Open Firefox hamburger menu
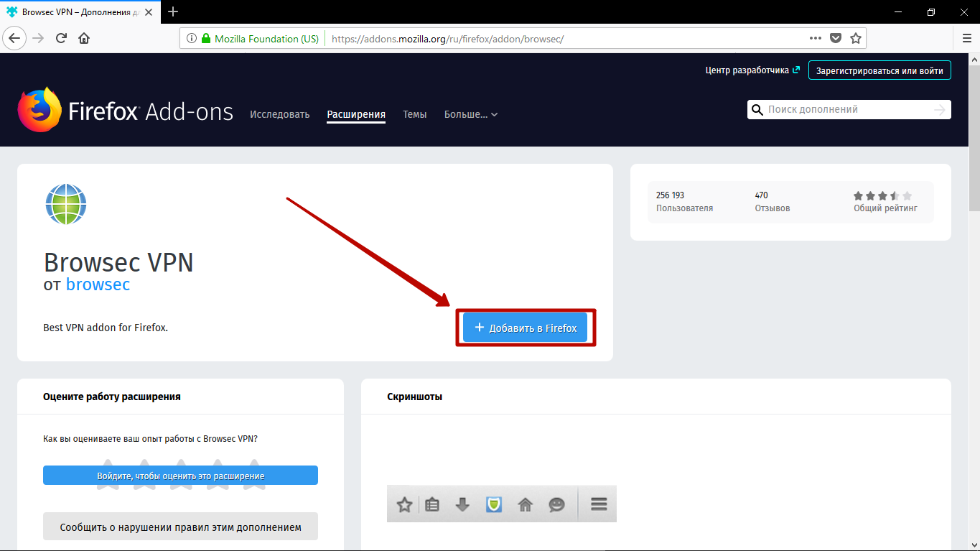Viewport: 980px width, 551px height. click(967, 38)
